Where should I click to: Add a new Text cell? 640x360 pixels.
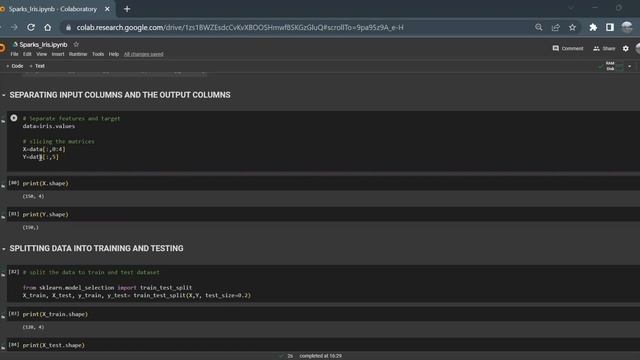pos(37,66)
